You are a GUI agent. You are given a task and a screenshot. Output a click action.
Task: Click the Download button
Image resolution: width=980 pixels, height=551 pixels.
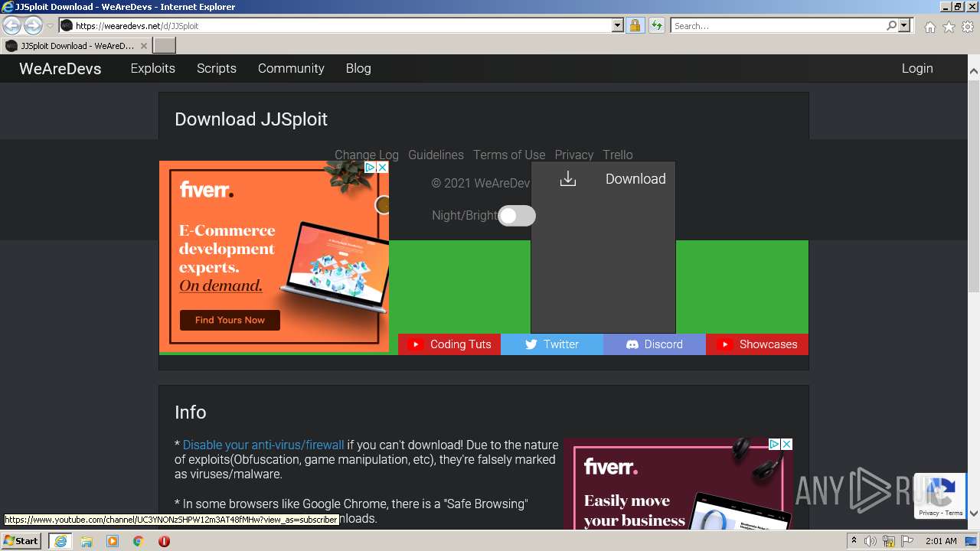tap(603, 179)
